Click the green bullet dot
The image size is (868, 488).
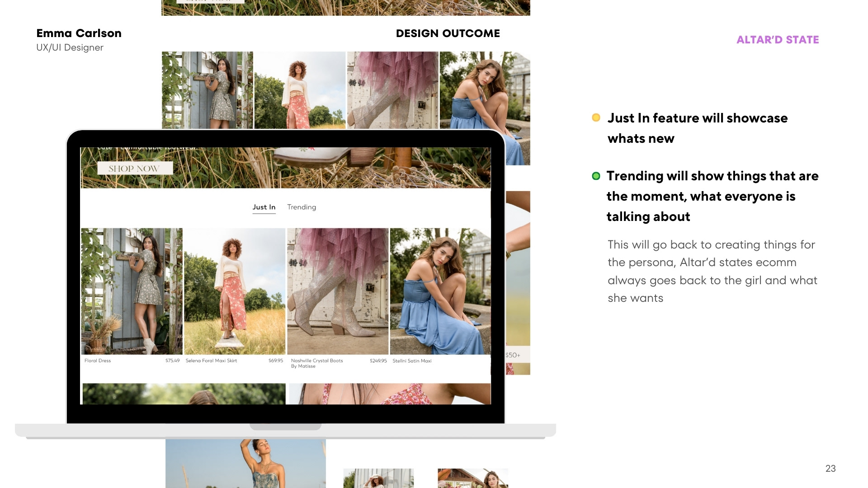click(x=596, y=176)
